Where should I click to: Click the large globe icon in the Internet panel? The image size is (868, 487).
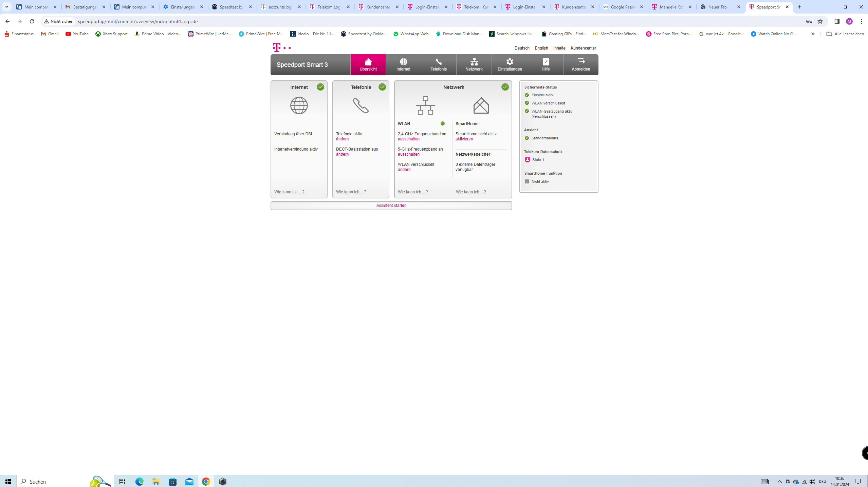(x=299, y=105)
